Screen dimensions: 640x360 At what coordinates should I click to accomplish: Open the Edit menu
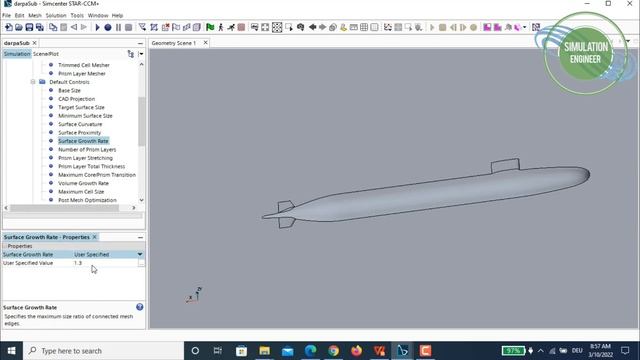point(20,16)
